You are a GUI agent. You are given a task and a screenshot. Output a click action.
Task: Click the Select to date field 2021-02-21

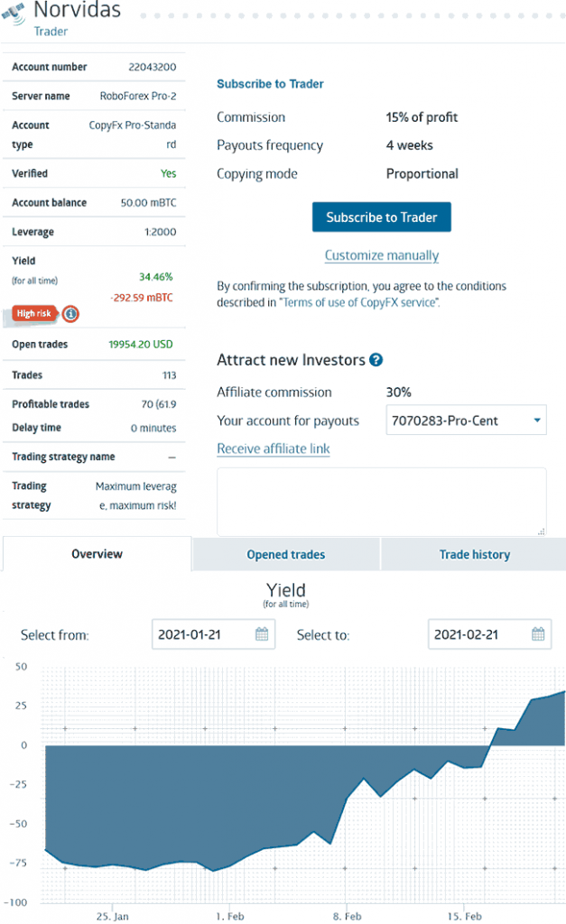[489, 634]
